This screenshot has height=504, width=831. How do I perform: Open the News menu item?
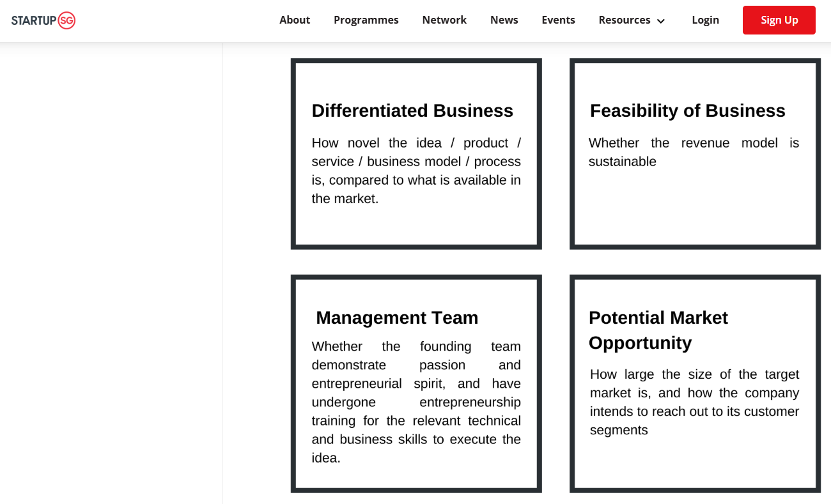point(504,20)
